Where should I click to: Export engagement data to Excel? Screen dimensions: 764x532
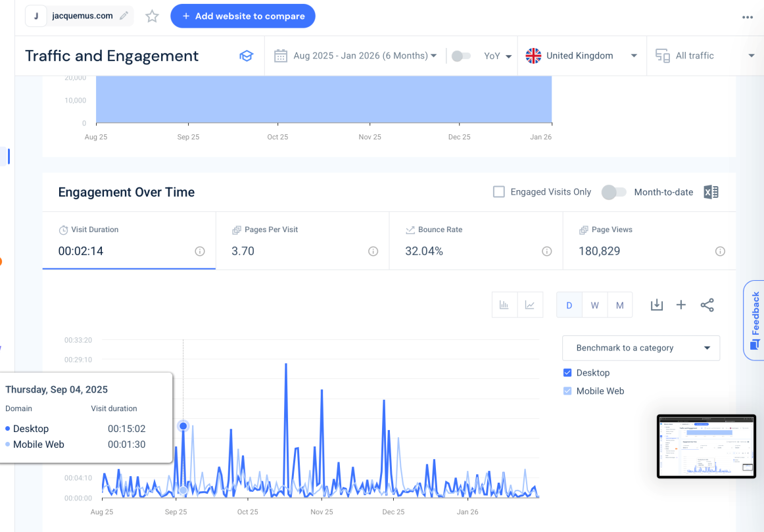(x=711, y=192)
